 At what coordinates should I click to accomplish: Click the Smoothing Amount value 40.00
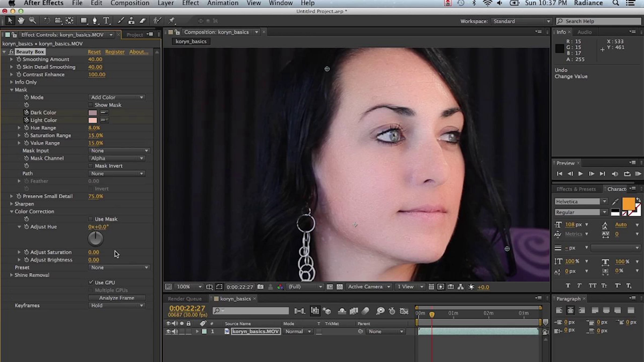[x=95, y=59]
